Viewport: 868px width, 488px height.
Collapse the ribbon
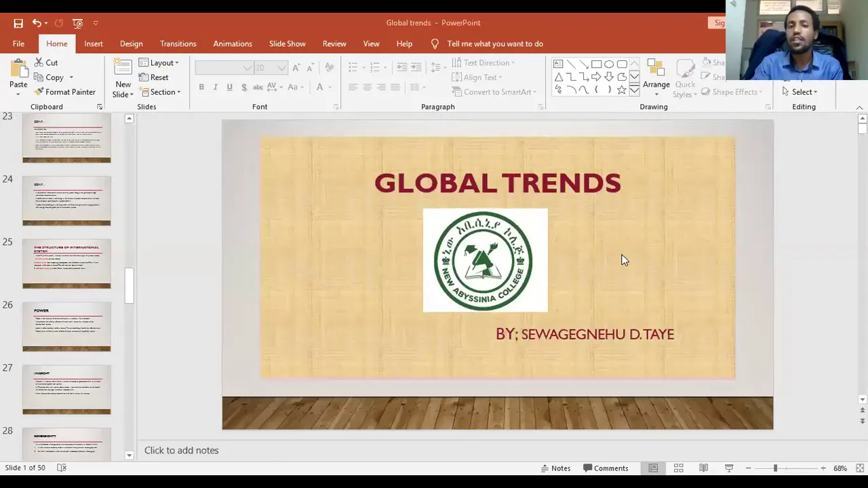click(859, 108)
